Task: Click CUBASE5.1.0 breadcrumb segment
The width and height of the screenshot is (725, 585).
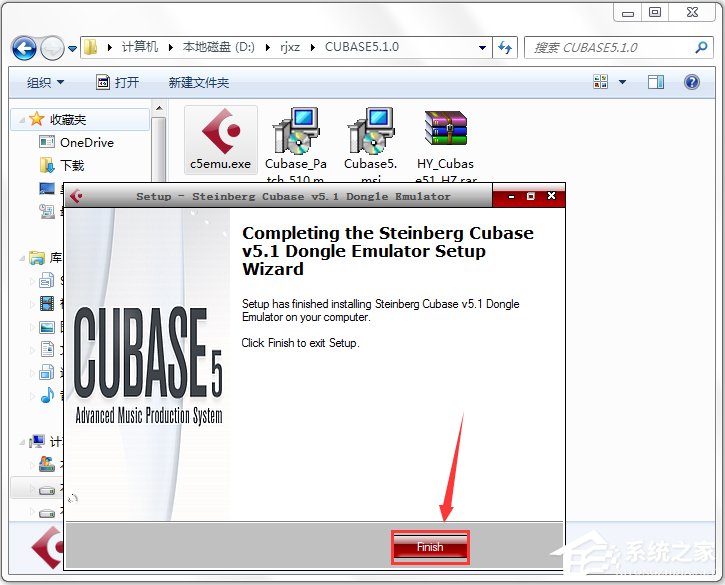Action: (x=362, y=47)
